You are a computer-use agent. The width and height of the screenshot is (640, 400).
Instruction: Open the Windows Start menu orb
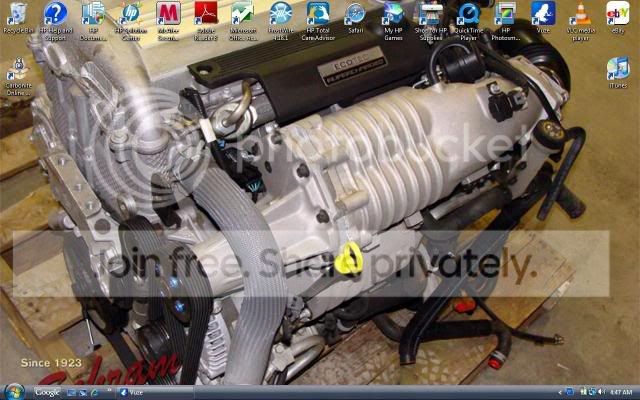(15, 392)
